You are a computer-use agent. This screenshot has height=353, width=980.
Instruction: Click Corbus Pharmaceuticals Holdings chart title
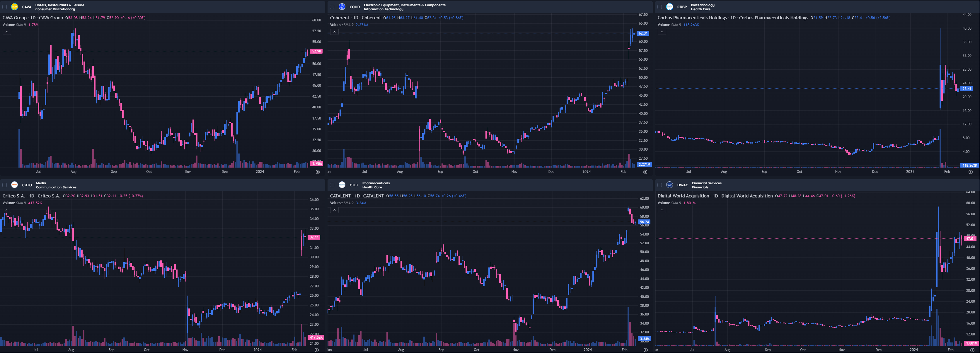click(x=732, y=18)
